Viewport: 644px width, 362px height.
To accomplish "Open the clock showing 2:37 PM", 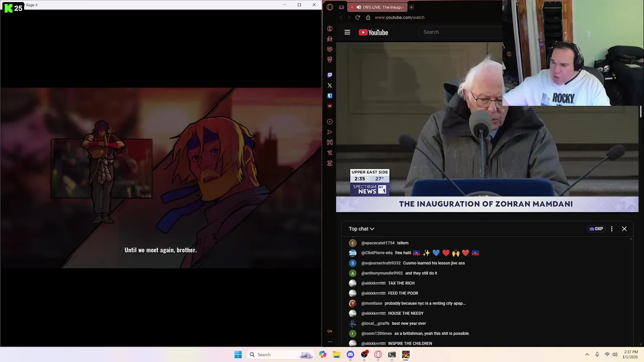I will 631,354.
